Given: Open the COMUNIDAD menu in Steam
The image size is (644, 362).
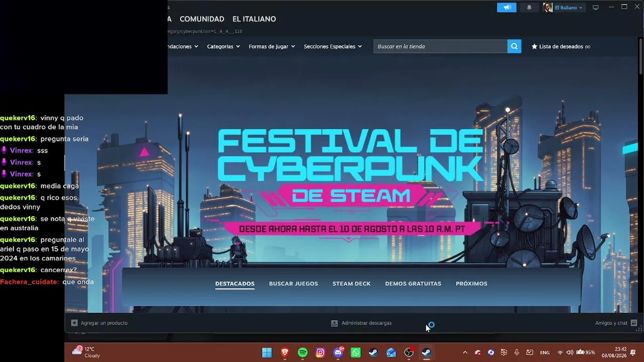Looking at the screenshot, I should pos(202,19).
